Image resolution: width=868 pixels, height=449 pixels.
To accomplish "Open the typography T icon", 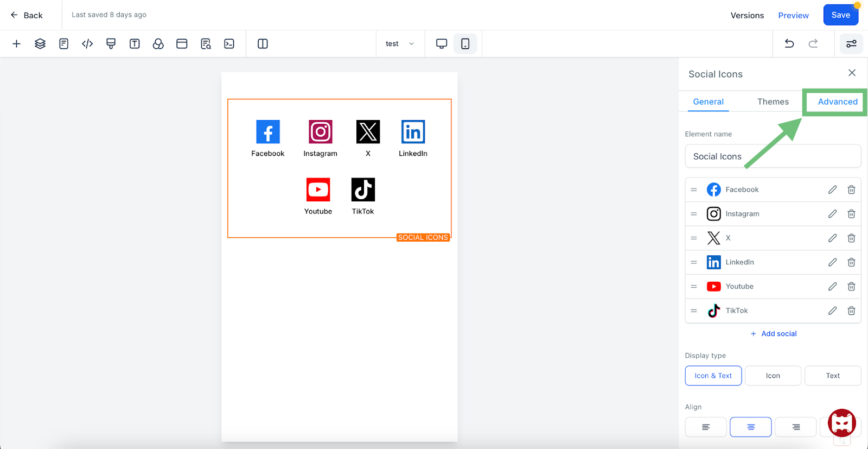I will click(135, 44).
